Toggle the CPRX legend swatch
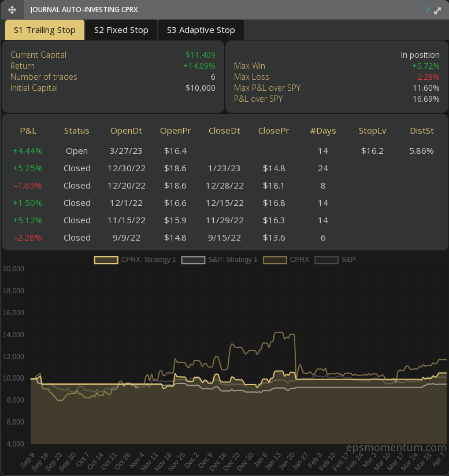Viewport: 449px width, 476px height. [275, 260]
